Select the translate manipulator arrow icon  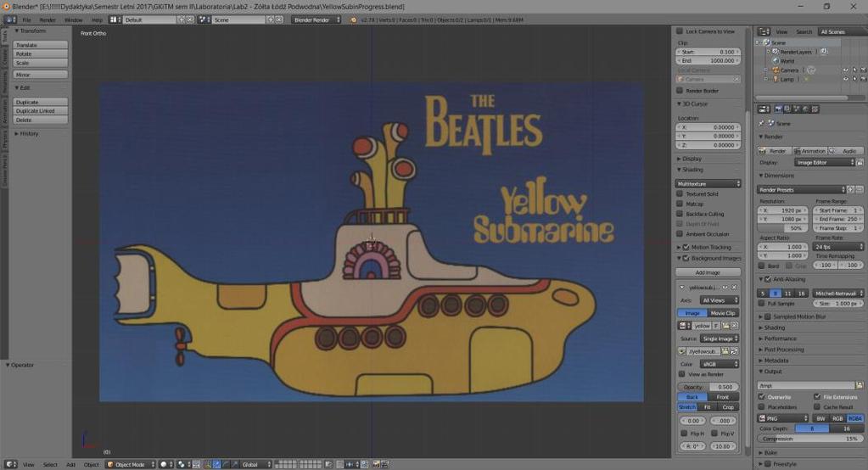216,464
